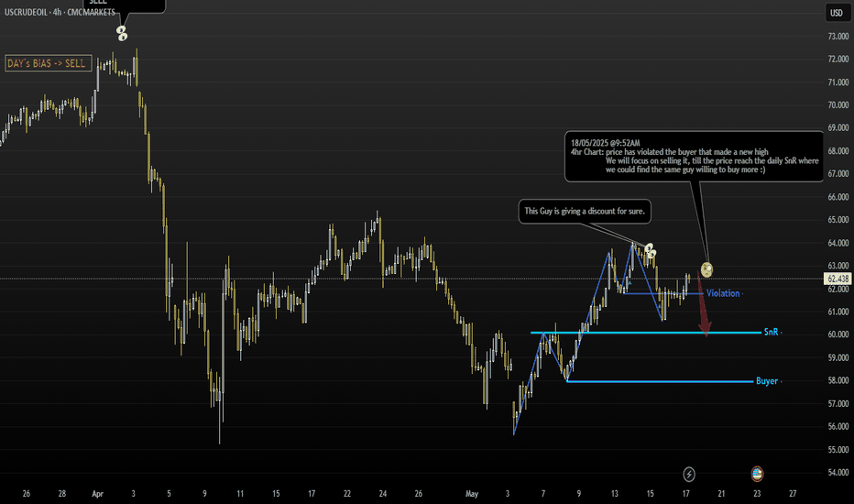The width and height of the screenshot is (854, 504).
Task: Click the emoji at the discount callout tip
Action: coord(650,251)
